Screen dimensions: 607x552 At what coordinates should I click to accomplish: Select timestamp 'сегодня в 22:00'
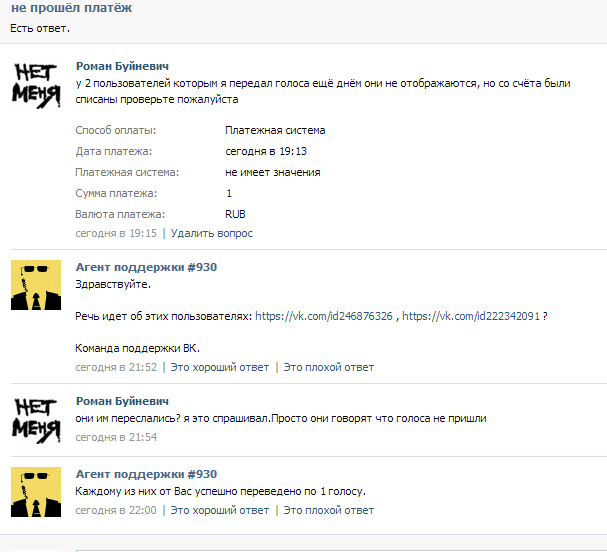point(116,510)
